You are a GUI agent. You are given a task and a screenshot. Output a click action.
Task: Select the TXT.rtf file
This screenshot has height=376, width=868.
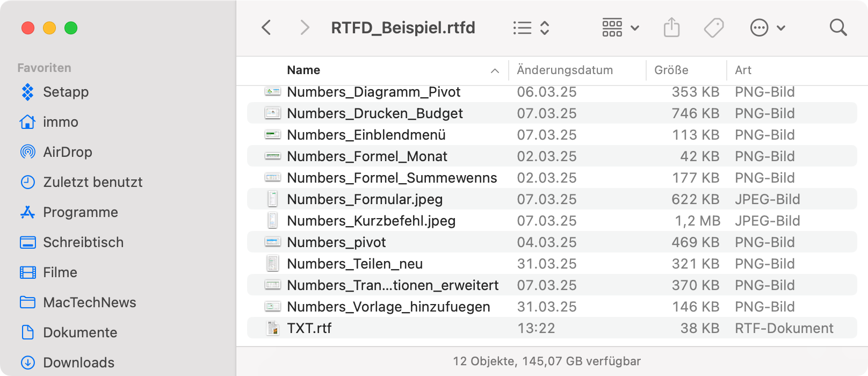click(x=309, y=328)
